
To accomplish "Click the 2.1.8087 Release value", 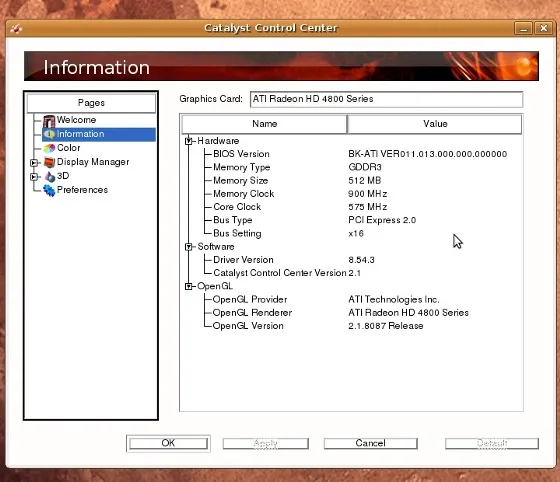I will tap(386, 326).
